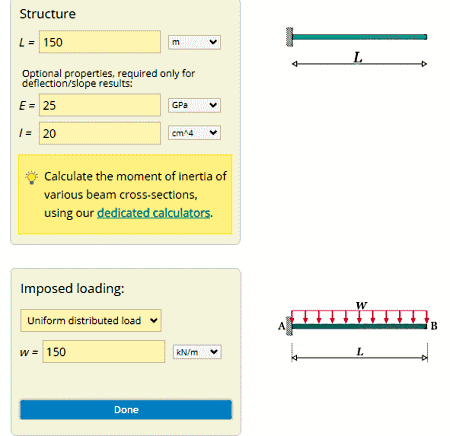Image resolution: width=450 pixels, height=436 pixels.
Task: Click the L dimension line under loaded beam
Action: (360, 358)
